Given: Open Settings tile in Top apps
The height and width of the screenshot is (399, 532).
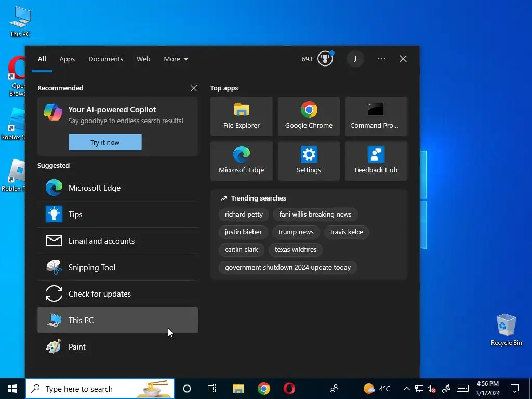Looking at the screenshot, I should pyautogui.click(x=309, y=161).
